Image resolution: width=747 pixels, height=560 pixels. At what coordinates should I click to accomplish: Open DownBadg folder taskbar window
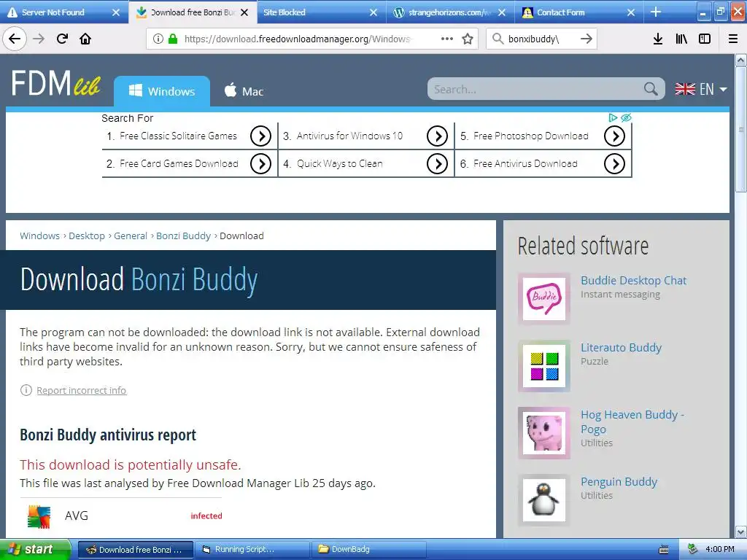(368, 549)
